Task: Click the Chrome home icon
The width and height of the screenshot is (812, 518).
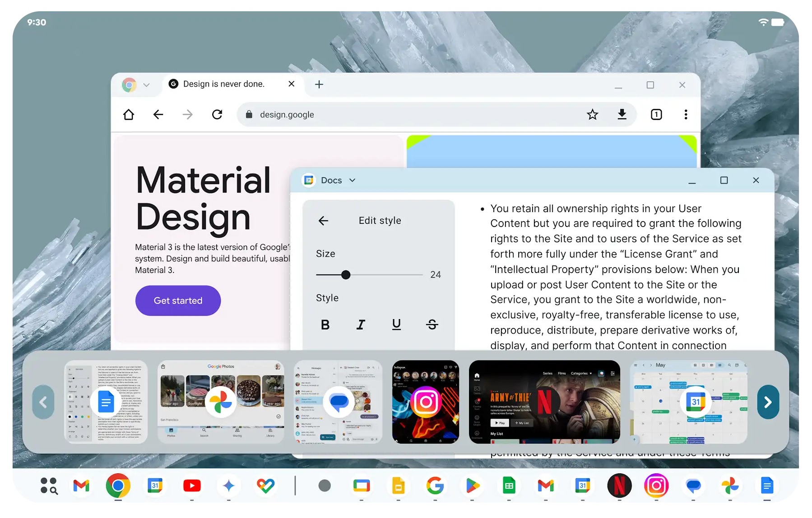Action: (x=129, y=115)
